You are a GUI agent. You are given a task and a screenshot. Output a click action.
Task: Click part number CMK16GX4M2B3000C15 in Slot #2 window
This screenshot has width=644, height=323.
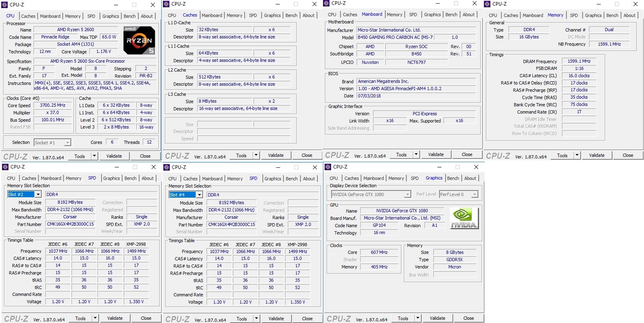(x=70, y=224)
